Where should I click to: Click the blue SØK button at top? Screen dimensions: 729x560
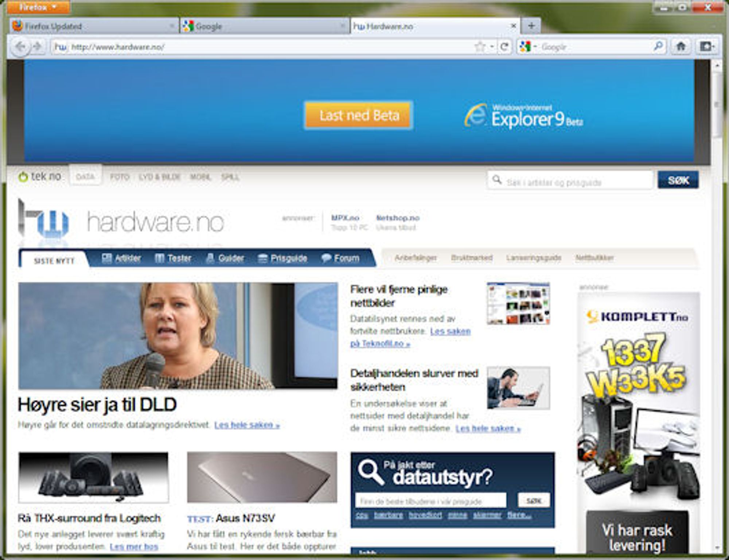[x=678, y=180]
